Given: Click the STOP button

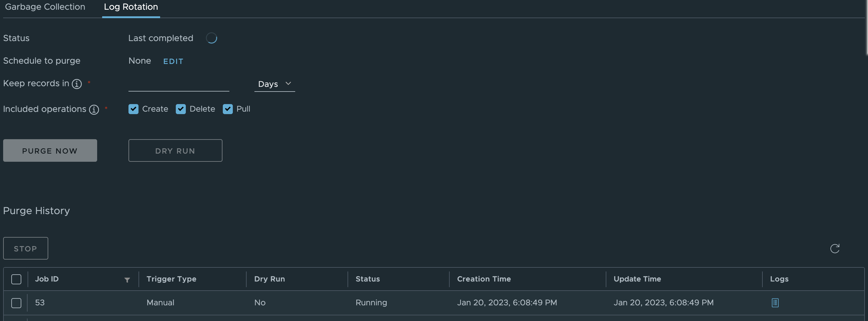Looking at the screenshot, I should 25,248.
